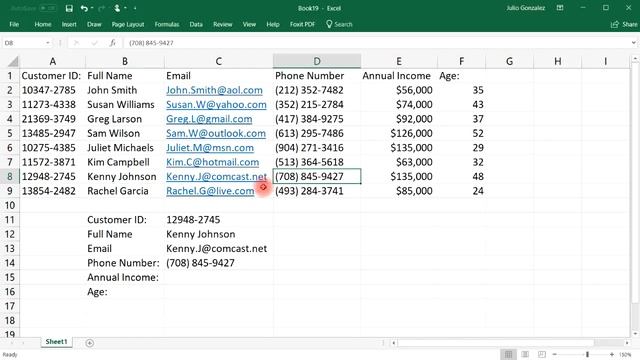This screenshot has height=360, width=640.
Task: Select column G header
Action: (509, 61)
